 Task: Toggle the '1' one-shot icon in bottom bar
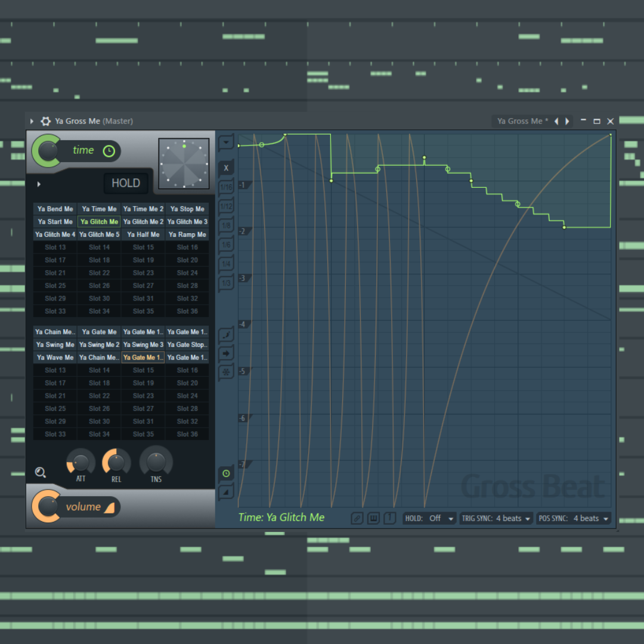click(390, 518)
